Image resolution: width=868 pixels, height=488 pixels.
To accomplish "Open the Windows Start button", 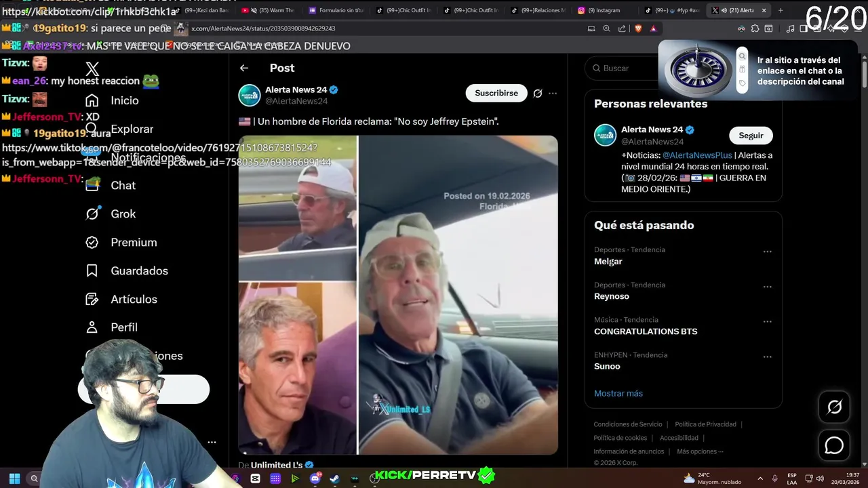I will [14, 479].
